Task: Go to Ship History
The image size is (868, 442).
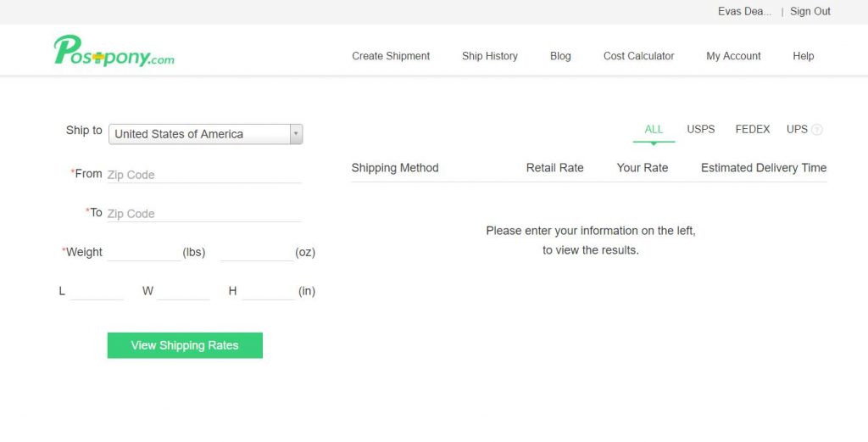Action: coord(489,56)
